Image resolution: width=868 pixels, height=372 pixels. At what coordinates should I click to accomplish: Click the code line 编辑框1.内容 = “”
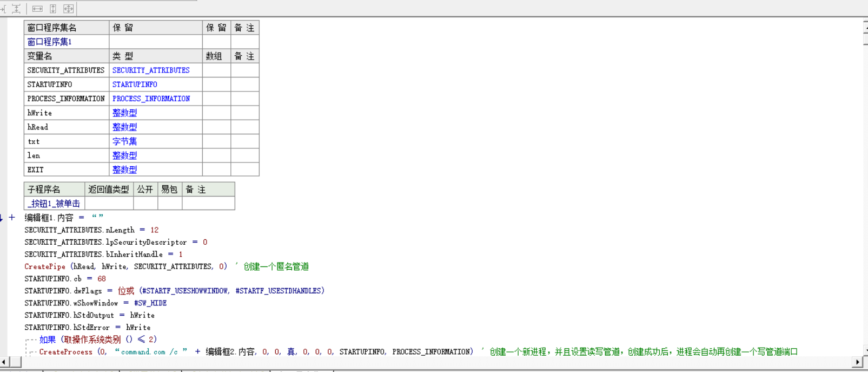(64, 218)
